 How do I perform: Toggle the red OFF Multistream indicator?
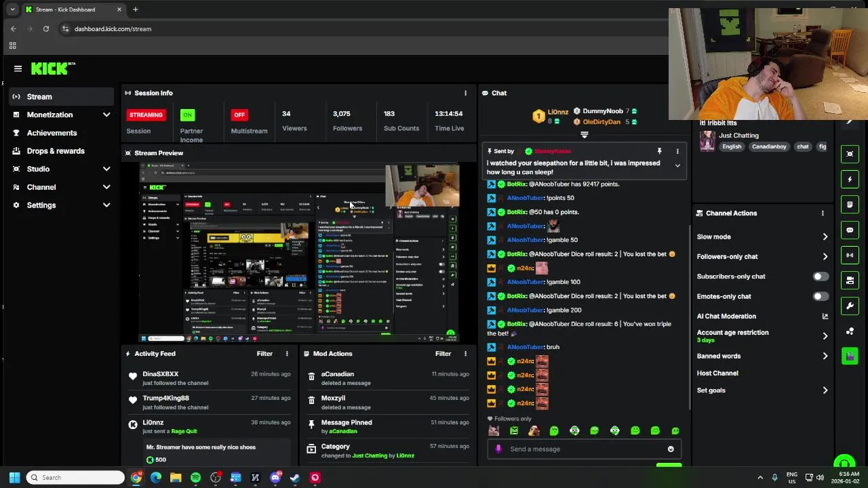[x=239, y=115]
